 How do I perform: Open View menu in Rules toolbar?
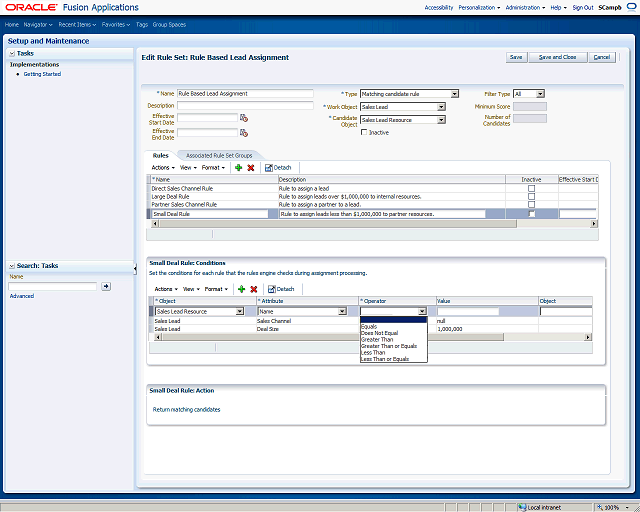point(188,167)
